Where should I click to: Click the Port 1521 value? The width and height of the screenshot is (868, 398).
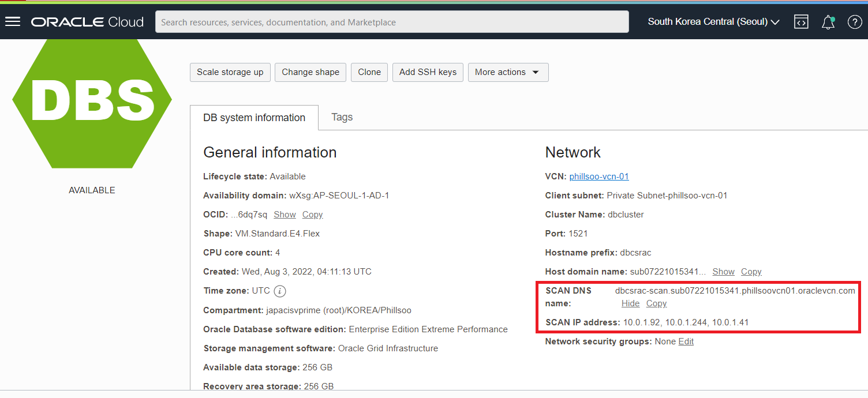click(x=578, y=234)
